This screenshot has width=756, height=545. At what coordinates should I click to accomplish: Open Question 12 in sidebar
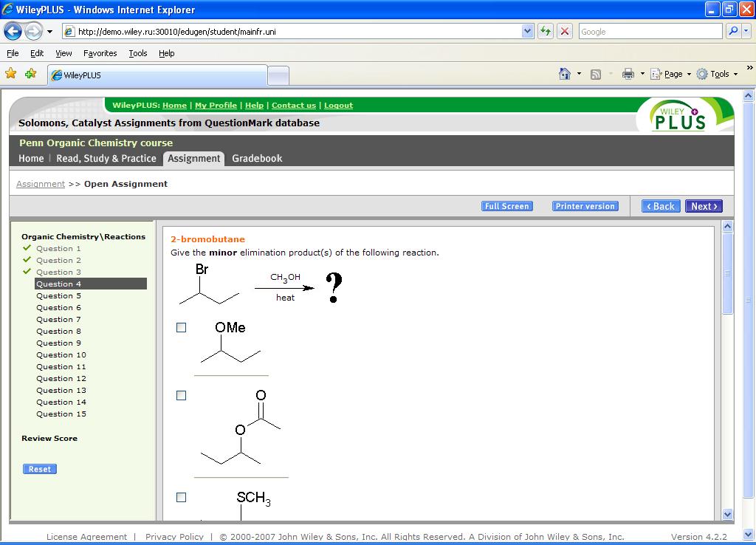pyautogui.click(x=61, y=379)
